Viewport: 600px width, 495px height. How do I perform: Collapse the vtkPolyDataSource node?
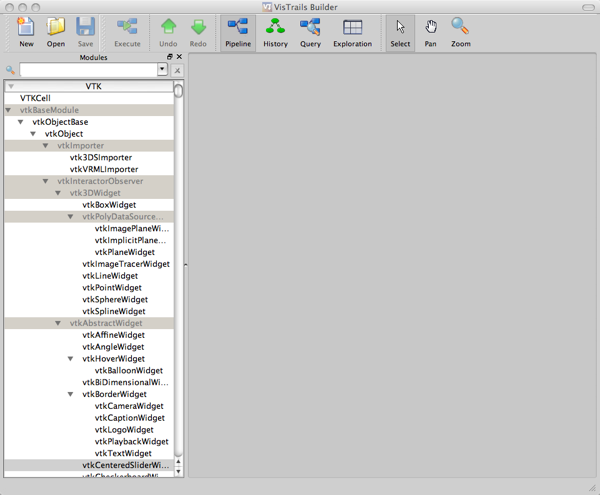pos(70,217)
